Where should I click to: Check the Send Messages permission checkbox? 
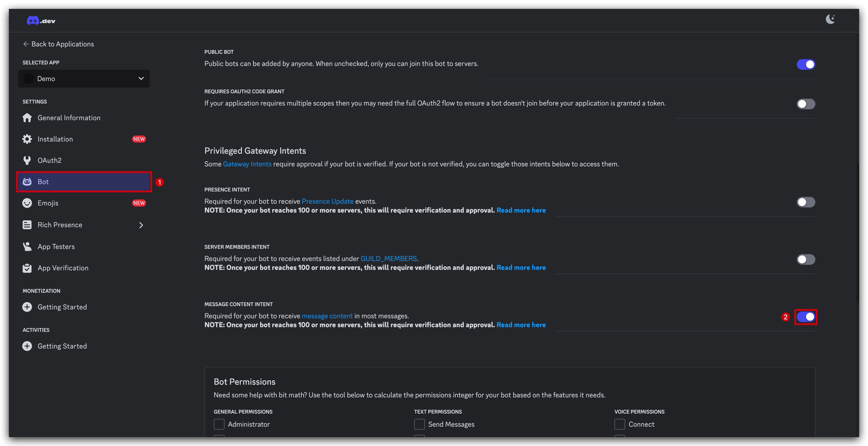[419, 424]
